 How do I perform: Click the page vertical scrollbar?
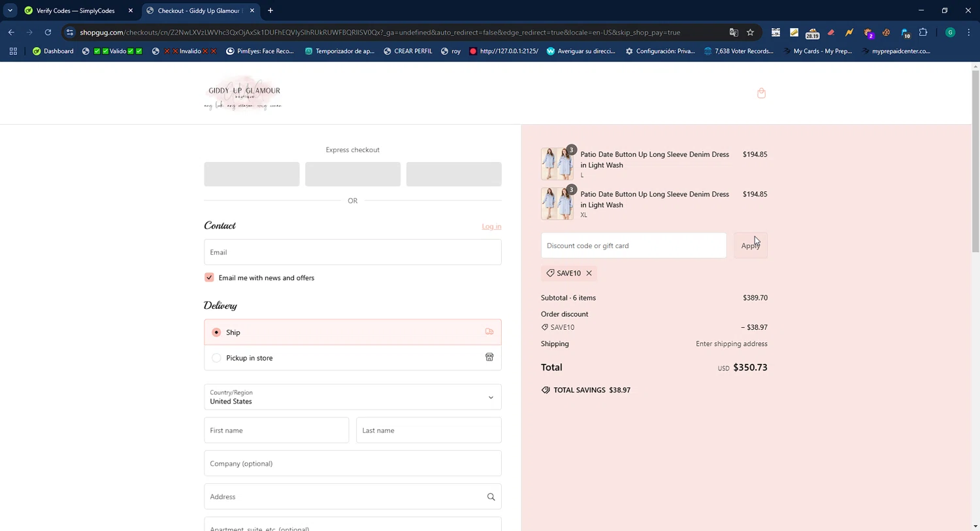click(975, 162)
